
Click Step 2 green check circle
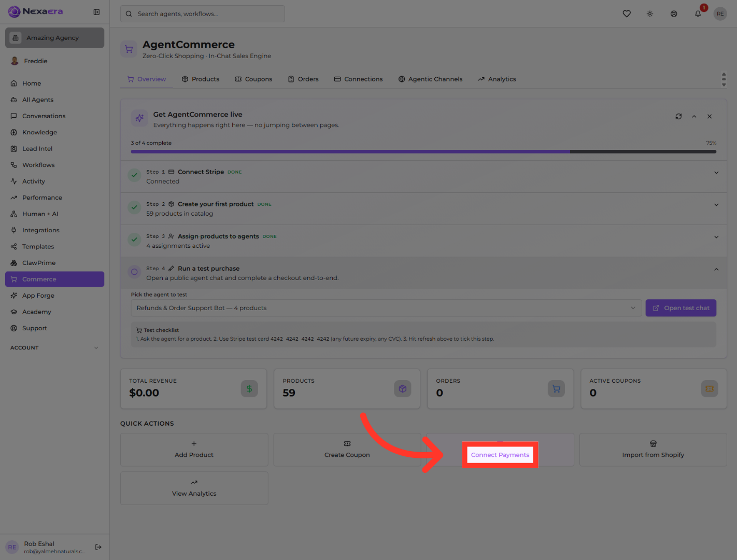click(134, 207)
